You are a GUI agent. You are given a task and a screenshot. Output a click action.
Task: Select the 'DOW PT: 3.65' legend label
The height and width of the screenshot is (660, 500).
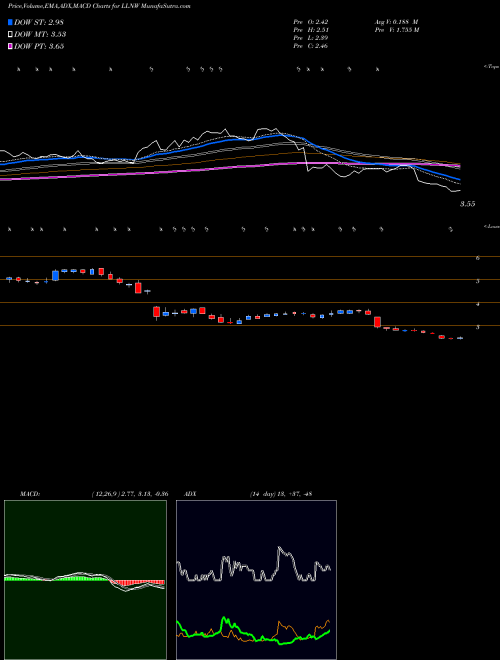(39, 46)
